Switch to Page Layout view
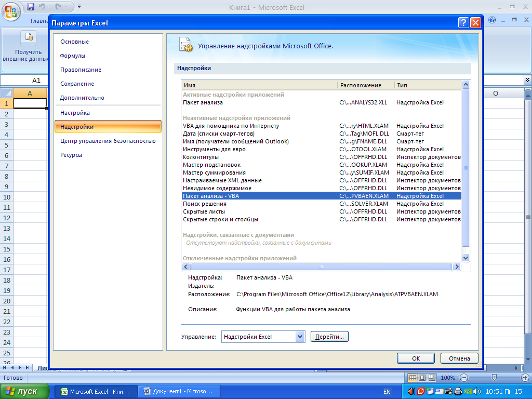 pos(422,378)
